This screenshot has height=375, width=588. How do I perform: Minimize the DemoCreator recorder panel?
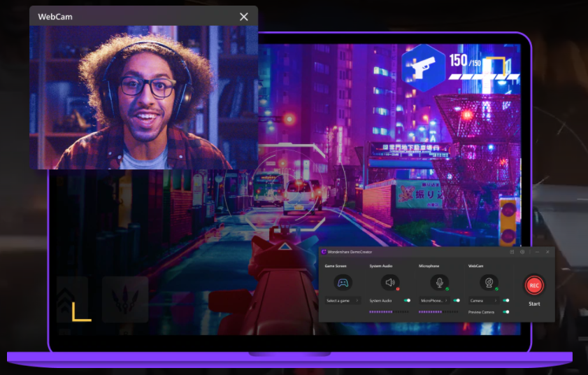click(537, 252)
